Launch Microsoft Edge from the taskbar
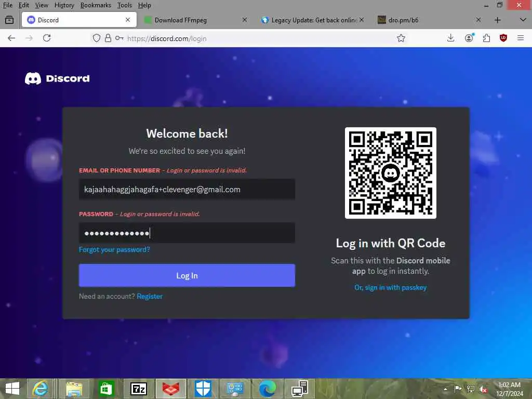The width and height of the screenshot is (532, 399). 268,389
